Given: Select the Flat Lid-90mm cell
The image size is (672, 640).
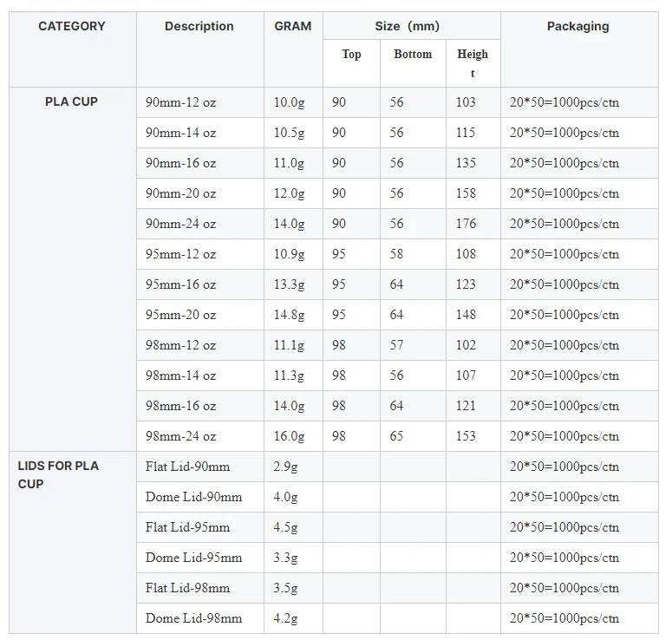Looking at the screenshot, I should pos(188,467).
